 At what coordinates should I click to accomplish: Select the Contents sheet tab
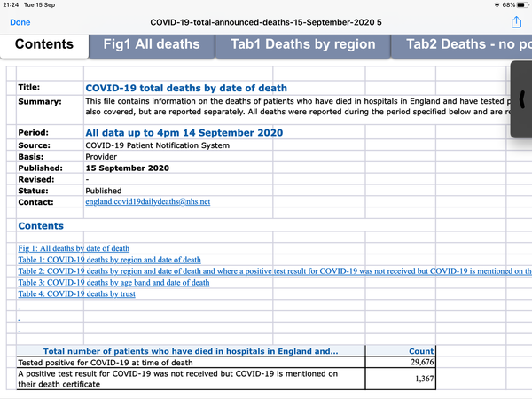[44, 44]
